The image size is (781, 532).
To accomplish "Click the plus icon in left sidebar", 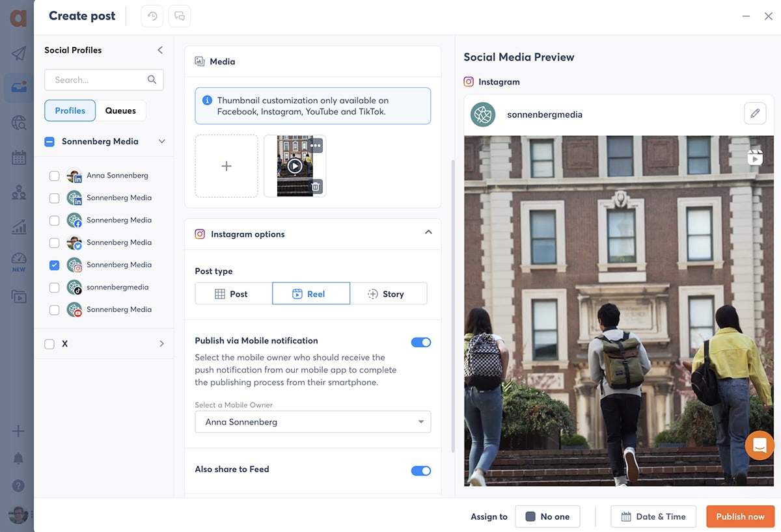I will click(x=18, y=431).
